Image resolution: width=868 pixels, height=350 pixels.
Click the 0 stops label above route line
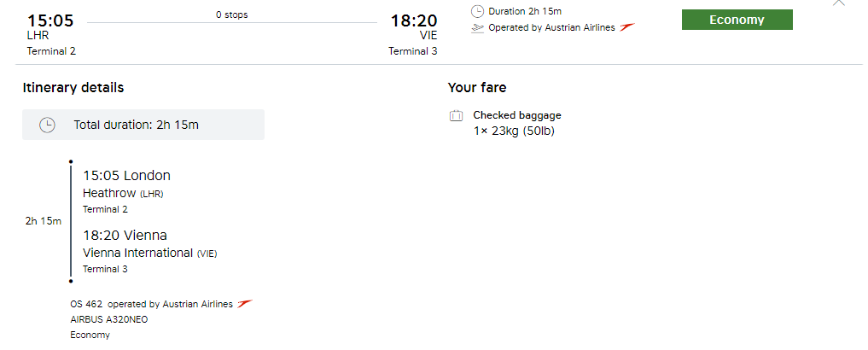[232, 15]
